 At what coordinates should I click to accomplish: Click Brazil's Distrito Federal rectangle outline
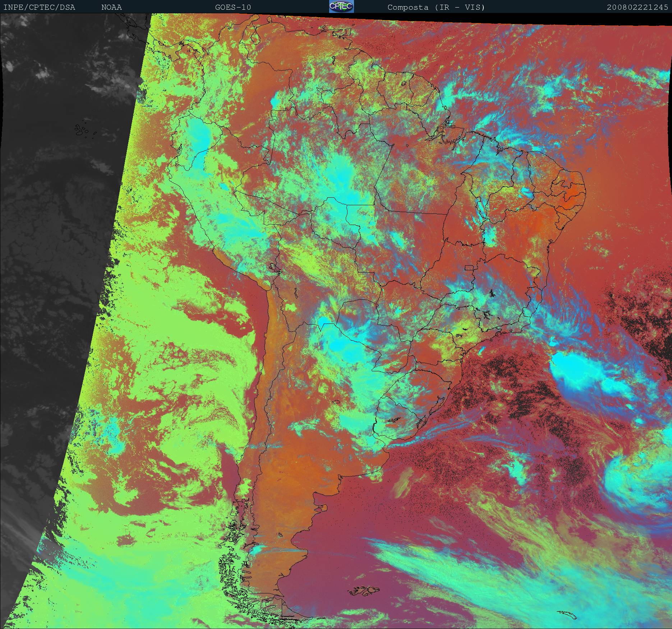469,267
